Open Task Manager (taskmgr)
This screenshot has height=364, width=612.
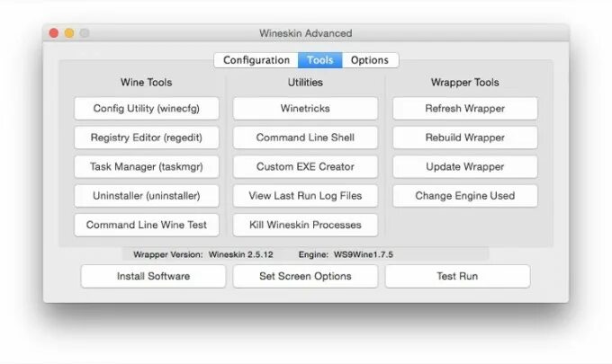(147, 166)
